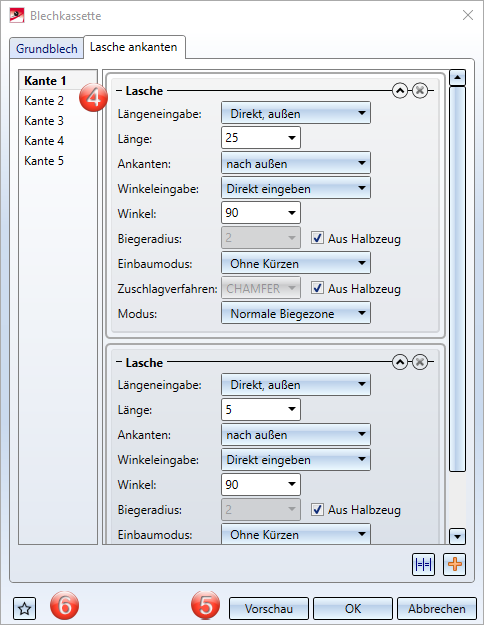Screen dimensions: 499x631
Task: Click the scroll-up arrow of the Lasche panel
Action: (x=457, y=77)
